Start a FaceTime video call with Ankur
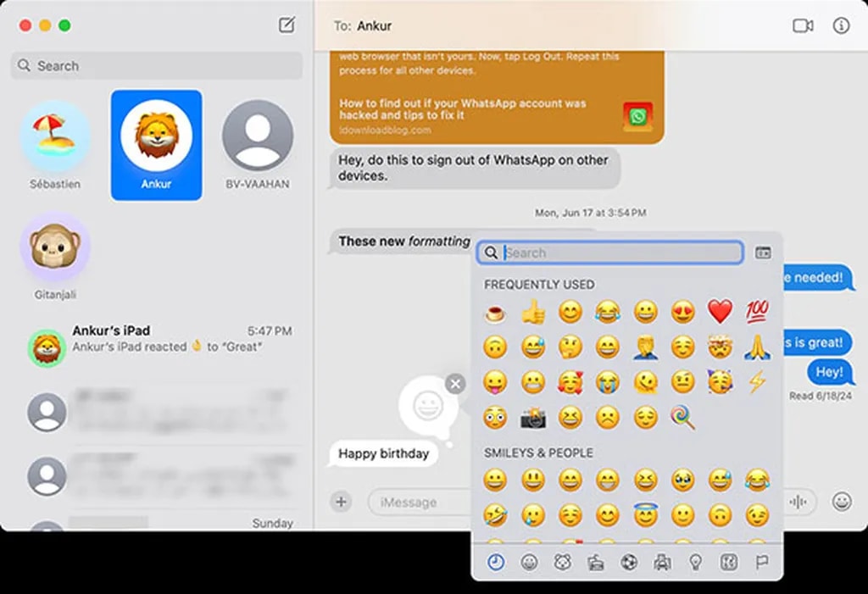Image resolution: width=868 pixels, height=594 pixels. coord(802,26)
